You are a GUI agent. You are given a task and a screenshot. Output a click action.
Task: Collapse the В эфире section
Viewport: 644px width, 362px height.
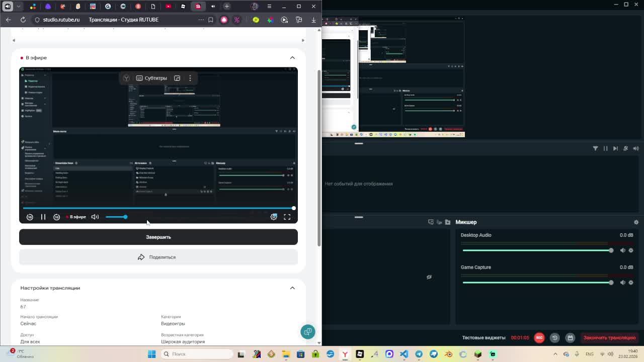point(292,57)
